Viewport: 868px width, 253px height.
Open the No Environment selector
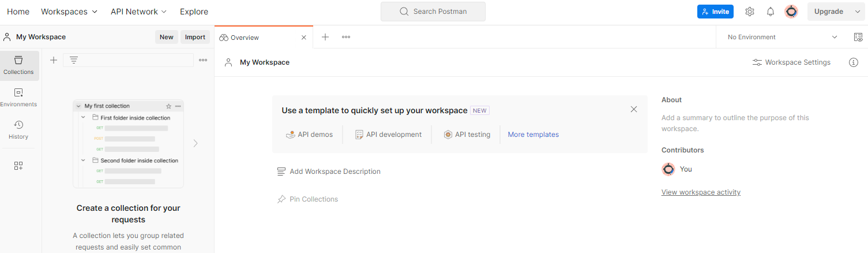pos(782,37)
